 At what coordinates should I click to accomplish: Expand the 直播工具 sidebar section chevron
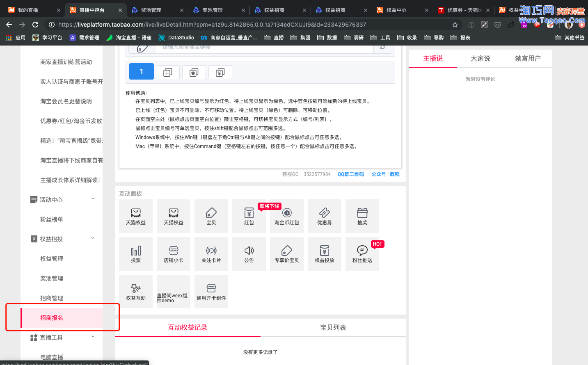tap(93, 337)
